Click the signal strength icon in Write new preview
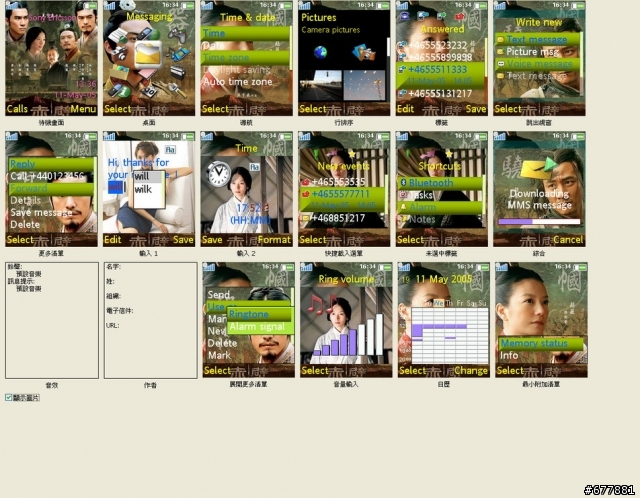This screenshot has width=640, height=498. (500, 5)
